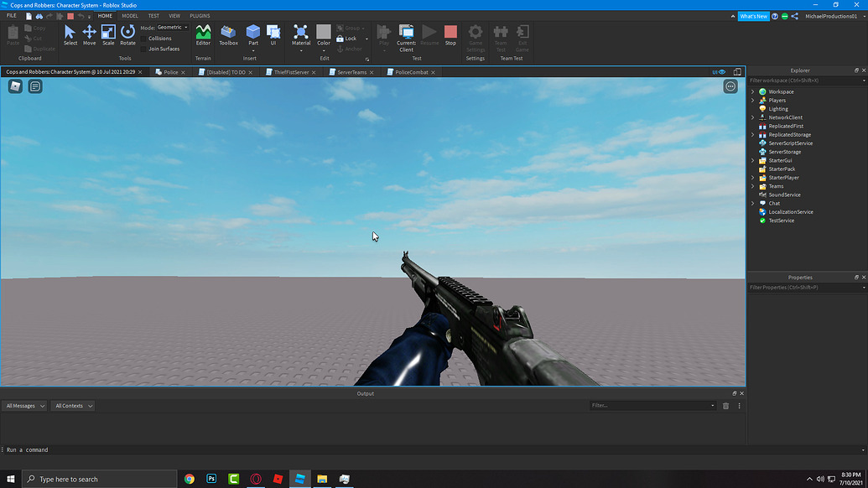This screenshot has width=868, height=488.
Task: Open the FILE menu
Action: [11, 16]
